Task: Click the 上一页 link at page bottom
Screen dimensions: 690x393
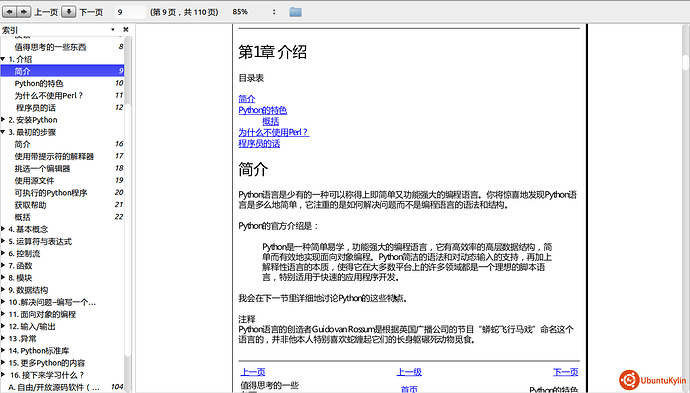Action: pos(253,372)
